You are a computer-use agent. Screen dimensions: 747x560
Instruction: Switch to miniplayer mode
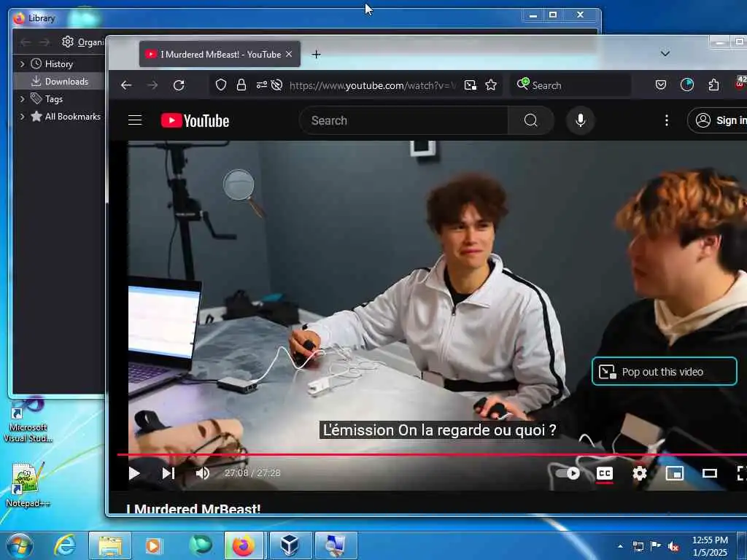(x=675, y=473)
